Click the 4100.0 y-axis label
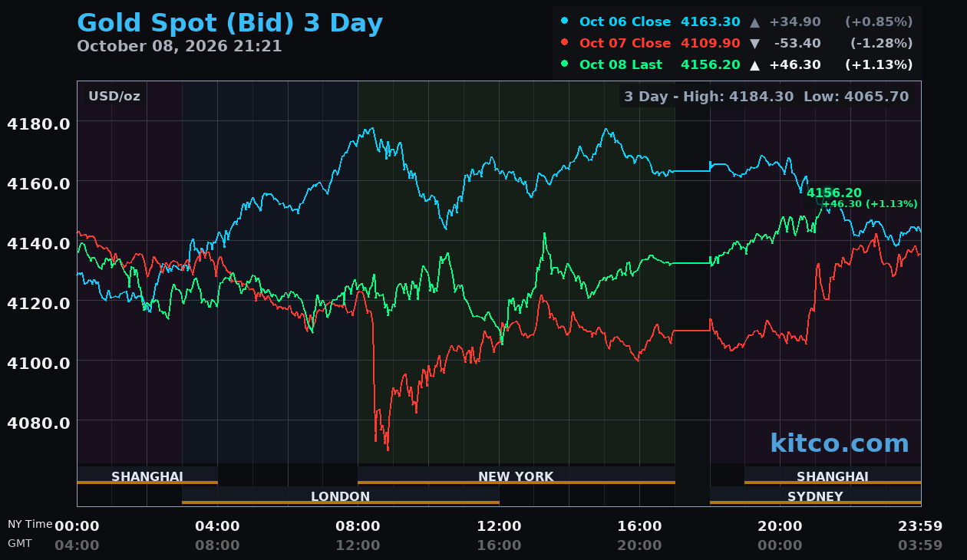 click(38, 363)
